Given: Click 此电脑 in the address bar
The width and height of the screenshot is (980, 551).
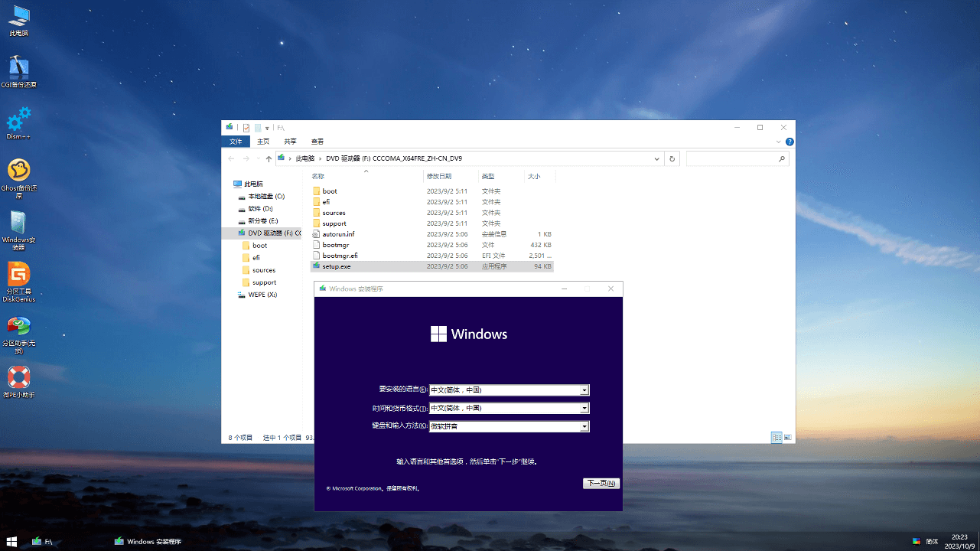Looking at the screenshot, I should (304, 158).
